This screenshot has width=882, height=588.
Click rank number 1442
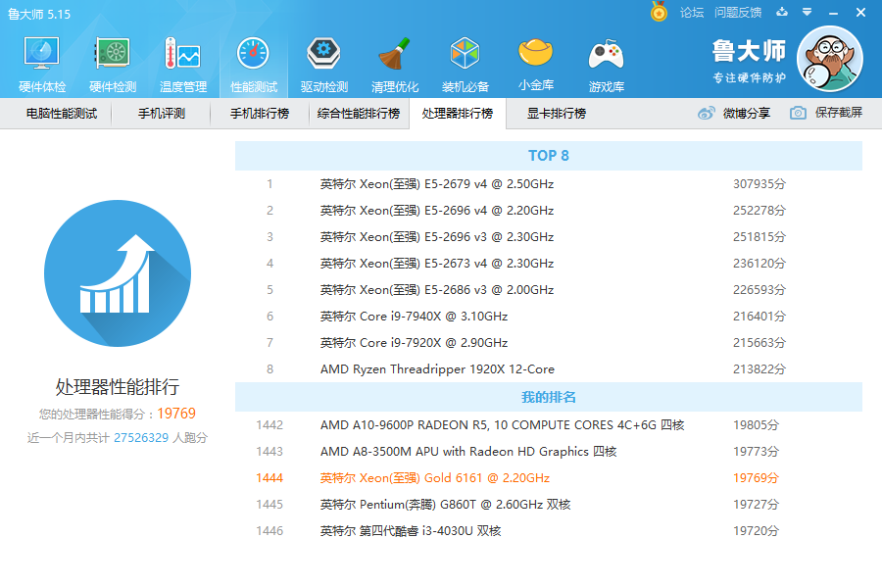click(x=269, y=424)
